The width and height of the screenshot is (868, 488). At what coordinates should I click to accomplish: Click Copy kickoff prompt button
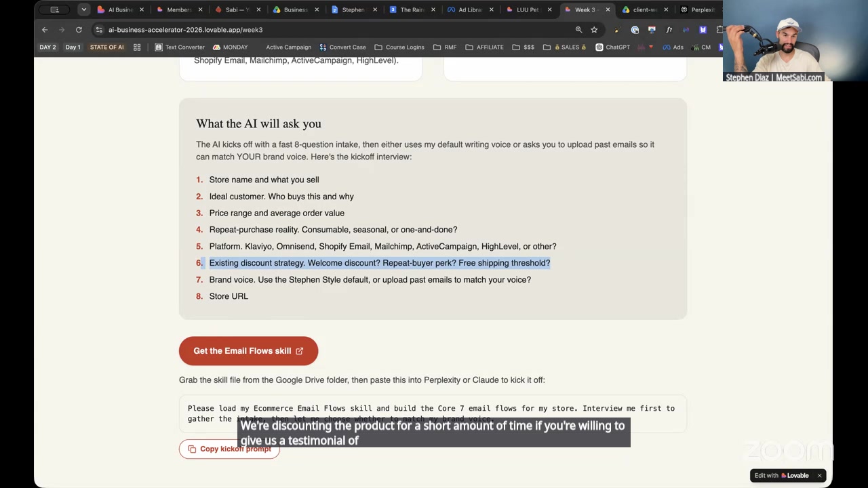(229, 449)
